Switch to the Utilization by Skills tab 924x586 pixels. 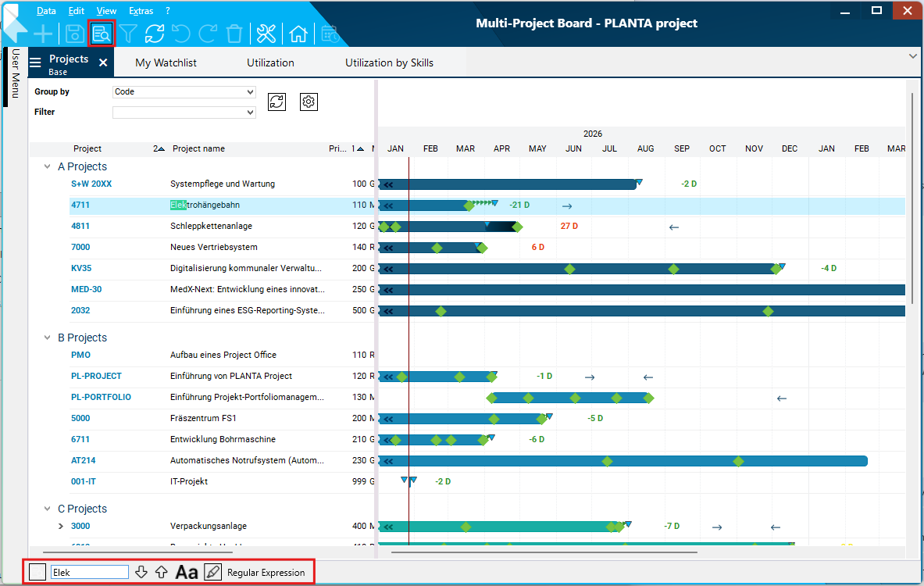pyautogui.click(x=389, y=63)
